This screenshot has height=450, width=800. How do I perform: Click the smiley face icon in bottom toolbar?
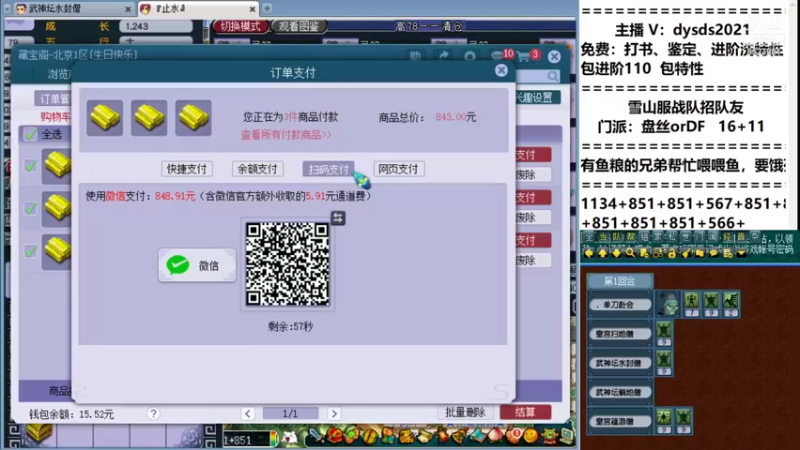(x=531, y=436)
